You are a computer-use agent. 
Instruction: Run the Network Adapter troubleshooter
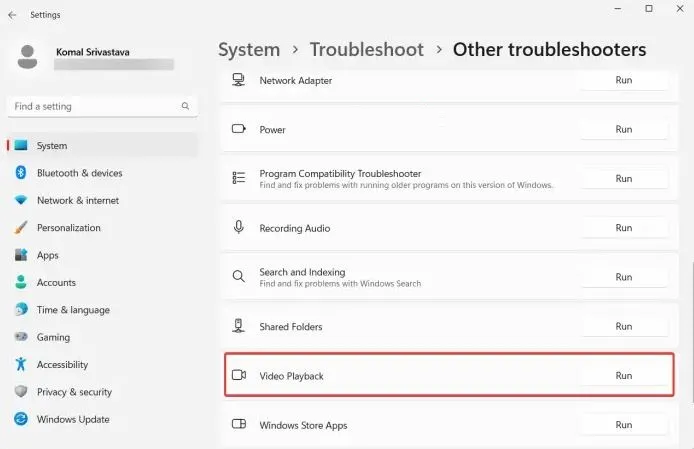pos(623,80)
